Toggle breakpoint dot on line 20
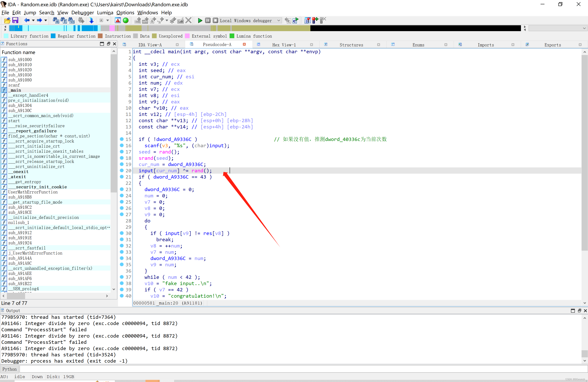The height and width of the screenshot is (382, 588). click(122, 170)
